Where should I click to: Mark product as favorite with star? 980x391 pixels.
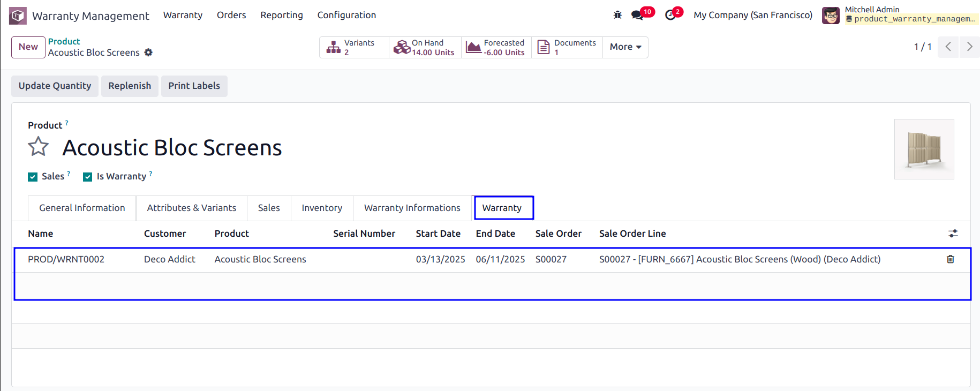(x=39, y=146)
